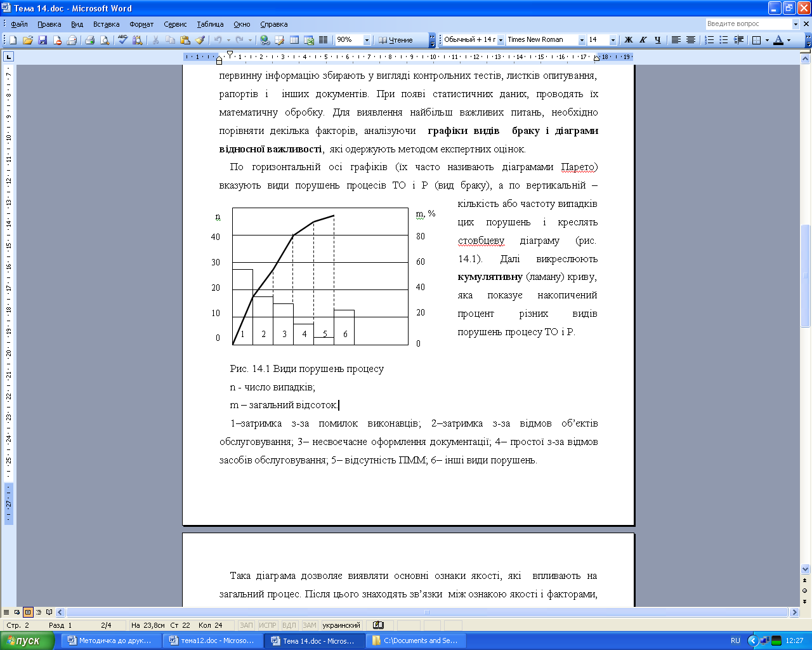This screenshot has height=650, width=812.
Task: Toggle ЗАП macro recording in status bar
Action: (x=246, y=625)
